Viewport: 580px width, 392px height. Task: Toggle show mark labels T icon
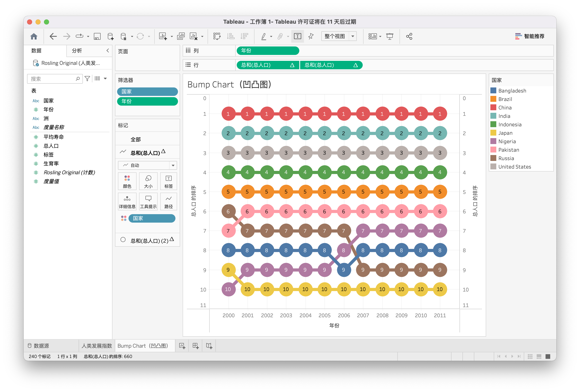(297, 36)
